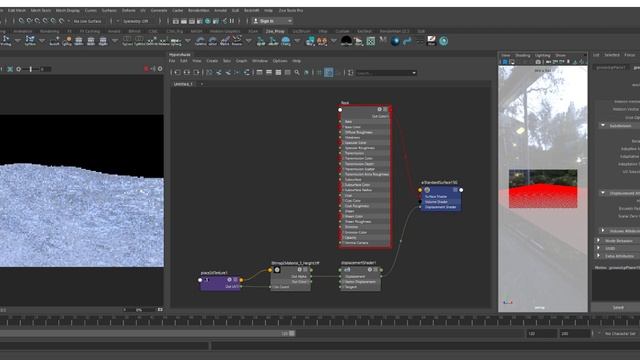Click the time range slider handle
The height and width of the screenshot is (360, 640).
[292, 333]
